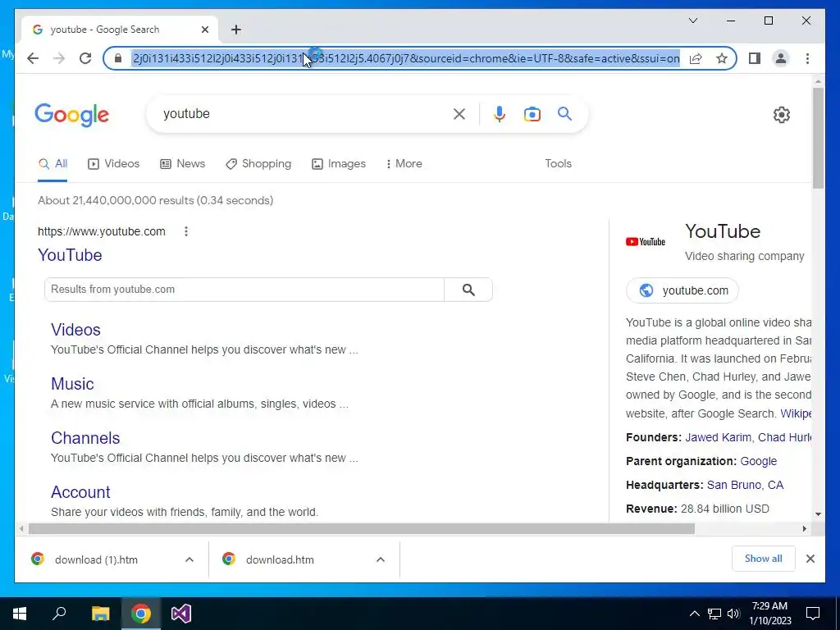This screenshot has height=630, width=840.
Task: Click the Chrome address bar URL
Action: 406,58
